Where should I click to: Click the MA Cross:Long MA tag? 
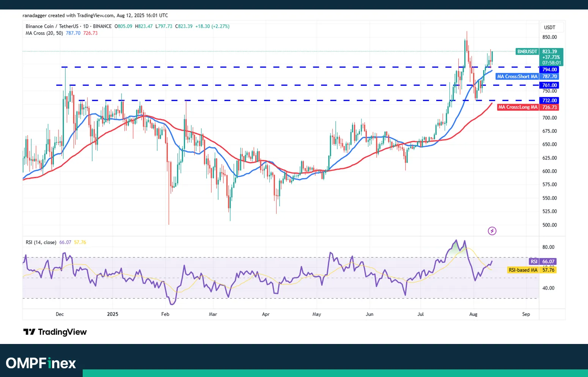(x=518, y=107)
